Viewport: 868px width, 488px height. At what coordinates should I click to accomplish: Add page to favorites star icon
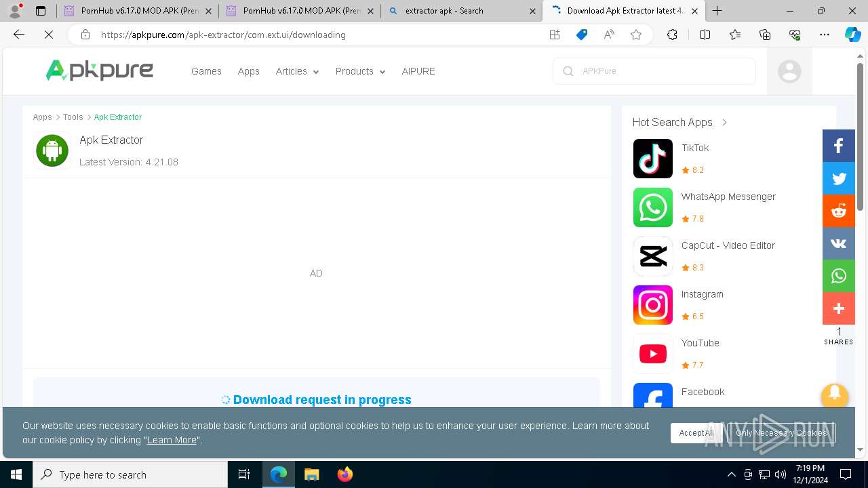coord(636,35)
